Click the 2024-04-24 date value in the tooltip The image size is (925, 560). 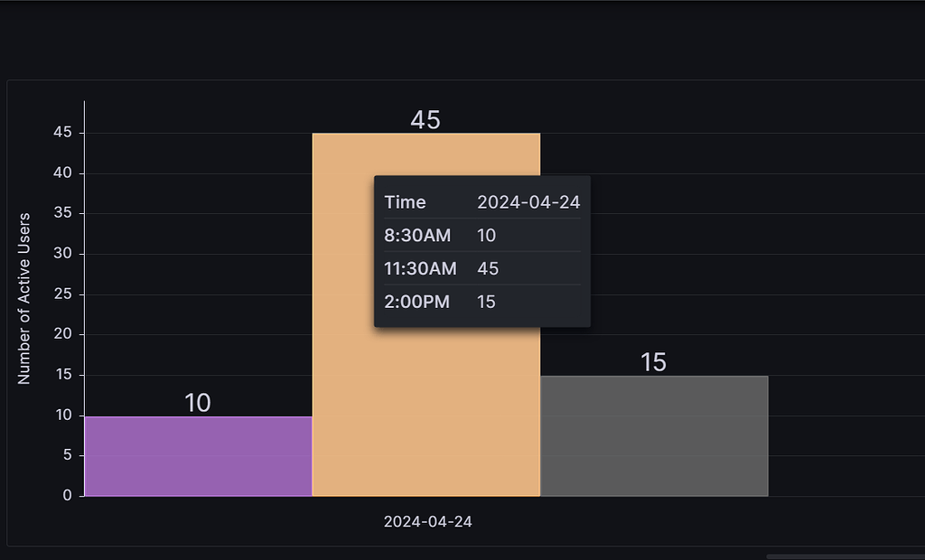[x=528, y=202]
